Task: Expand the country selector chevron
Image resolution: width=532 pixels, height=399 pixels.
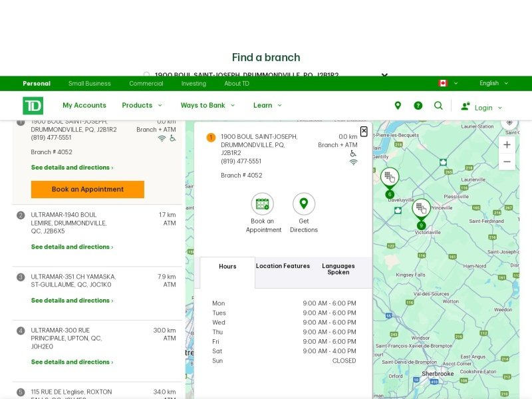Action: point(456,83)
